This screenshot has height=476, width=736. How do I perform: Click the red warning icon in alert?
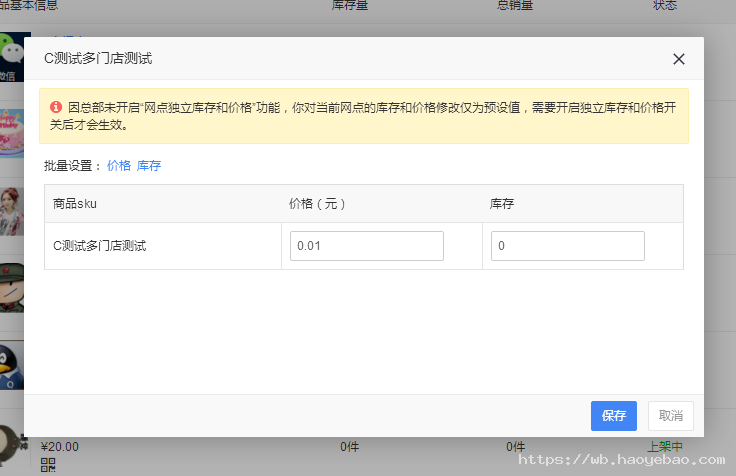click(x=56, y=105)
